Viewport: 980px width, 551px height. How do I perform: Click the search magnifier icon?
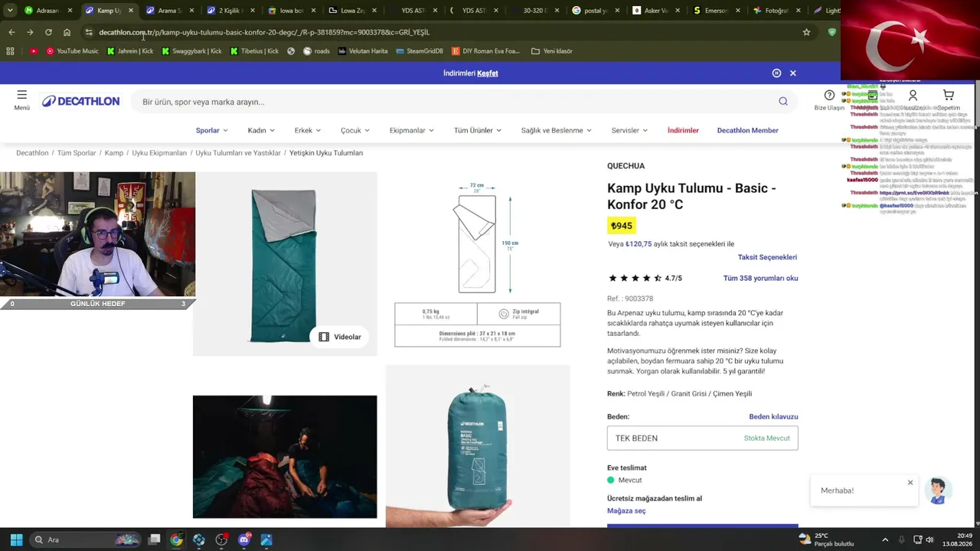point(783,102)
